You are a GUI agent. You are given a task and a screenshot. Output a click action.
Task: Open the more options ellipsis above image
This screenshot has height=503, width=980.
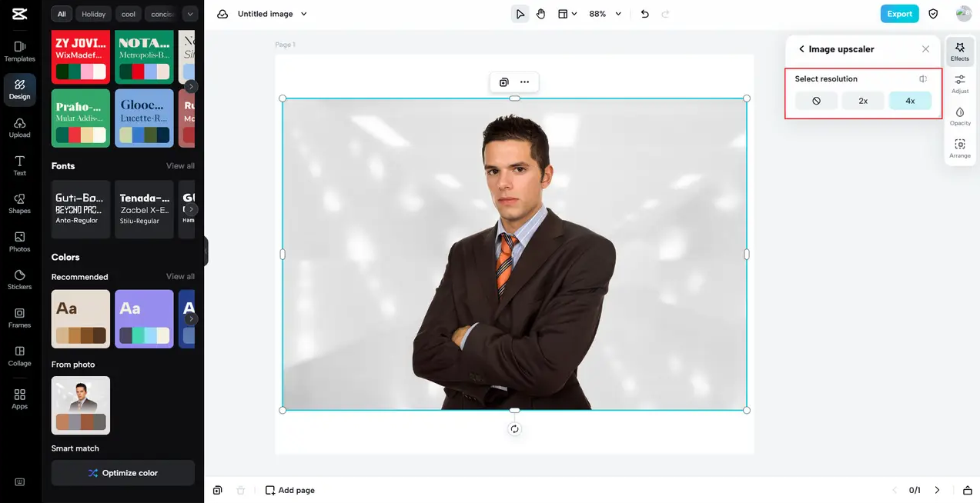(x=524, y=82)
